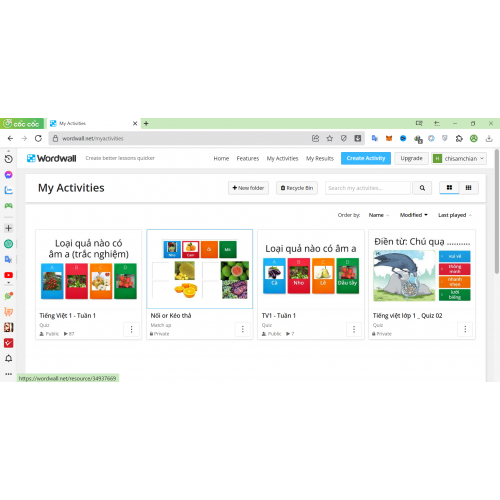This screenshot has height=500, width=500.
Task: Click the Wordwall logo
Action: 52,158
